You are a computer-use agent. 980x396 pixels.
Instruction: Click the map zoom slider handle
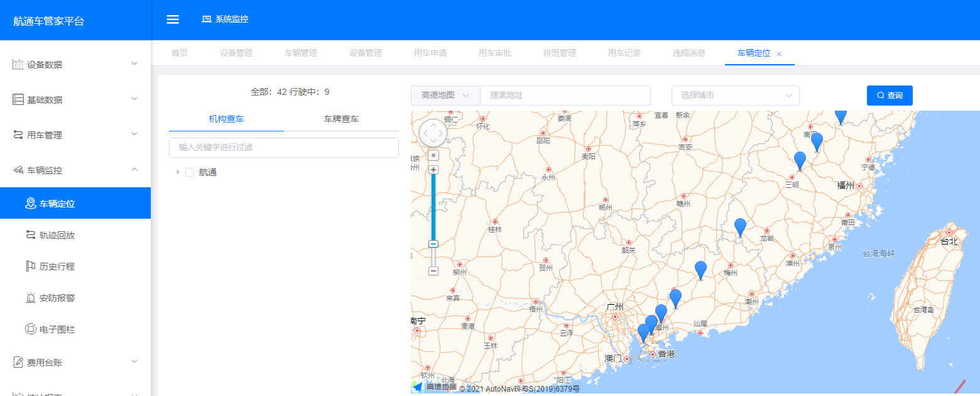(x=433, y=244)
